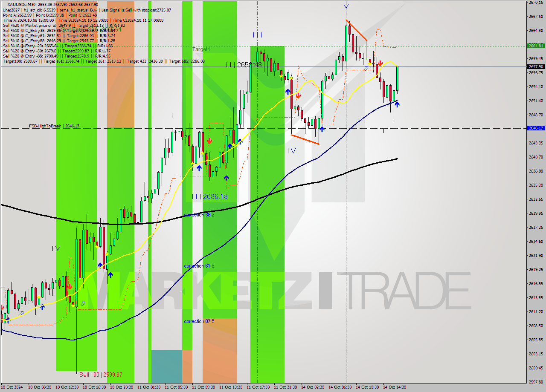Click the 2600.45 price axis label

pos(536,368)
